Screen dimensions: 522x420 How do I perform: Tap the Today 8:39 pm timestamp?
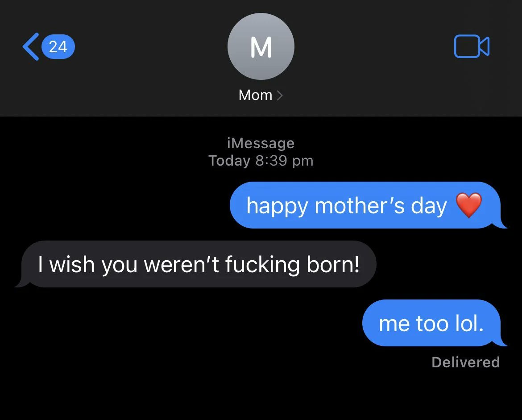[x=261, y=161]
